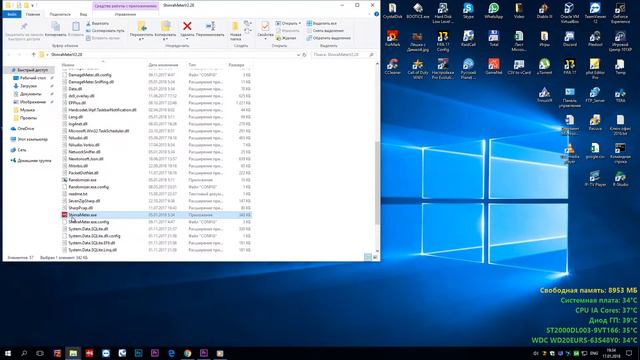Open Google Chrome from the taskbar
Screen dimensions: 640x360
point(187,353)
